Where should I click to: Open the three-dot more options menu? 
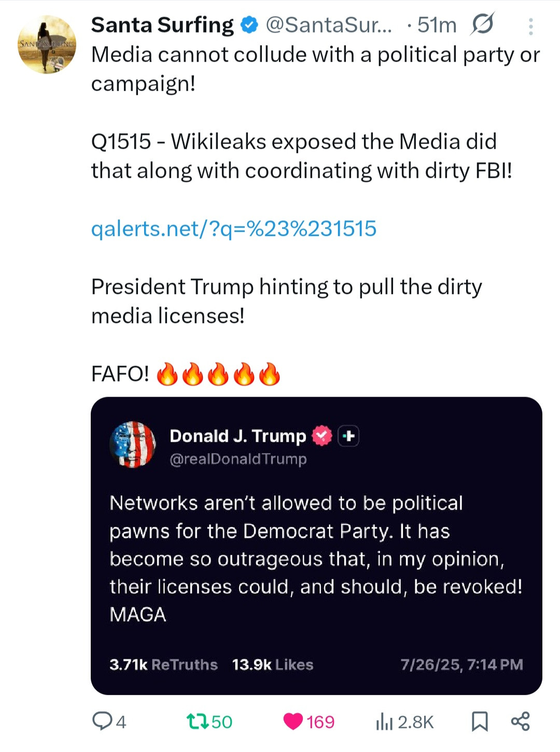click(x=530, y=26)
